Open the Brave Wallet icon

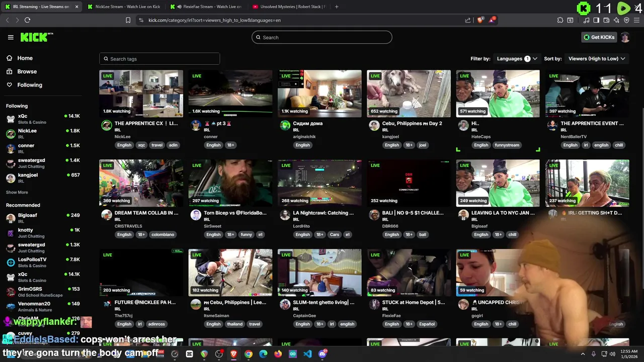click(x=606, y=20)
